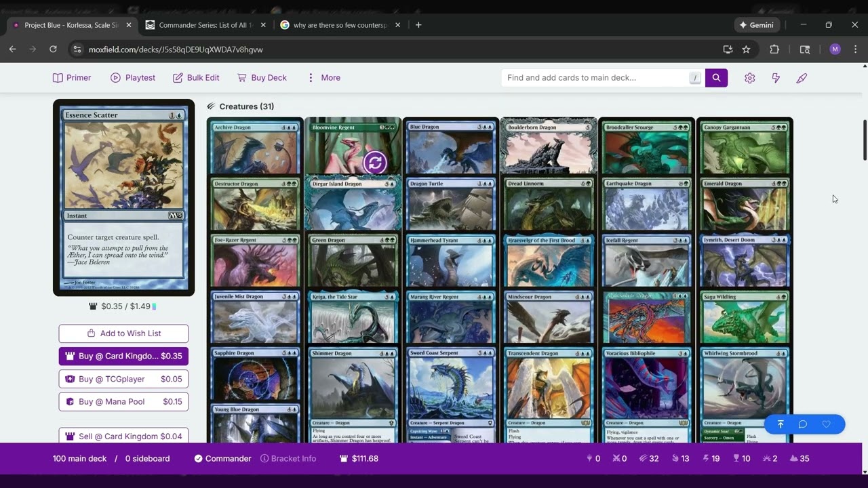Image resolution: width=868 pixels, height=488 pixels.
Task: Select the Transcendent Dragon card
Action: [549, 394]
